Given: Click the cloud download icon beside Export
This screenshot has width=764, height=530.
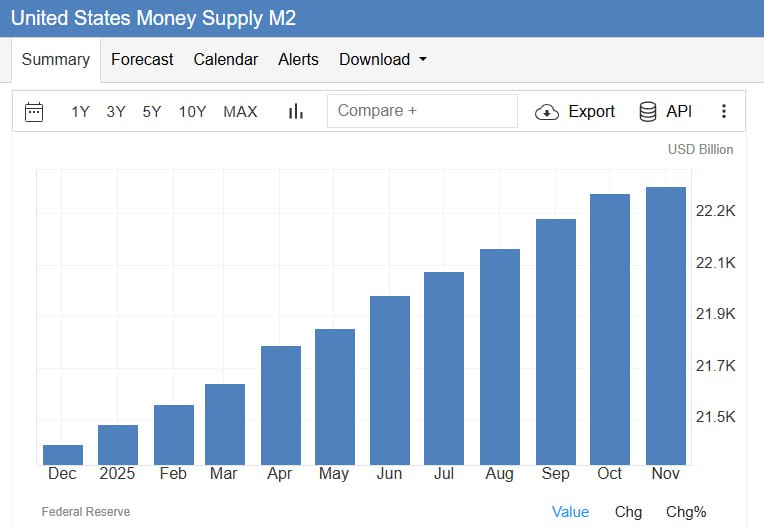Looking at the screenshot, I should pyautogui.click(x=547, y=111).
